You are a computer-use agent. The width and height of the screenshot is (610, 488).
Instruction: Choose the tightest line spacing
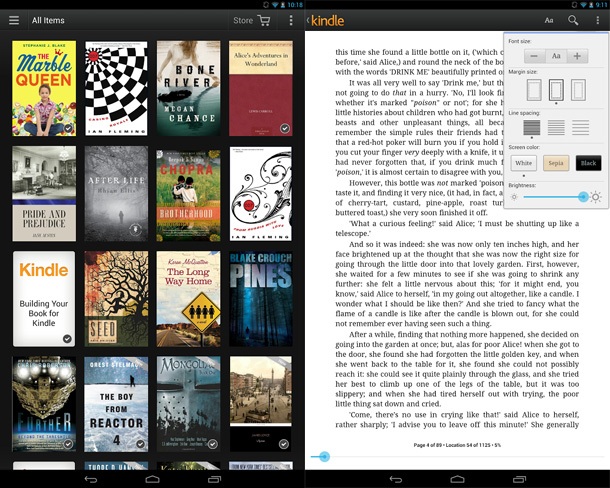[532, 127]
